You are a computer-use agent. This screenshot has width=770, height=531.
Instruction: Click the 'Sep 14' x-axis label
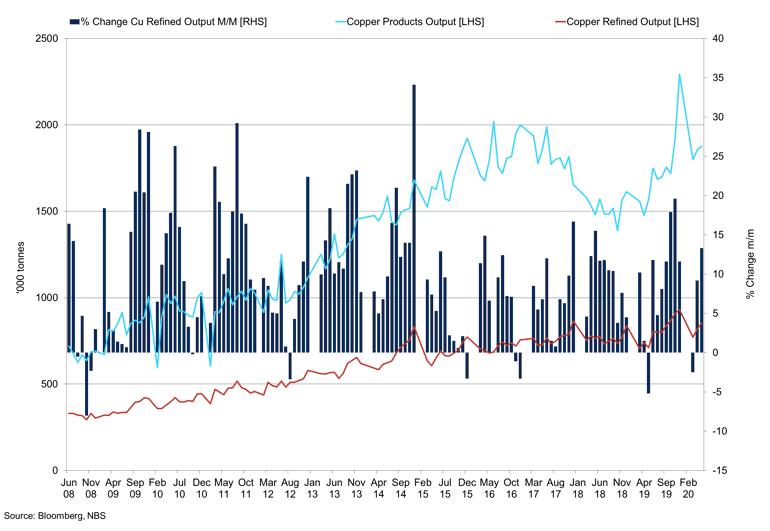401,488
